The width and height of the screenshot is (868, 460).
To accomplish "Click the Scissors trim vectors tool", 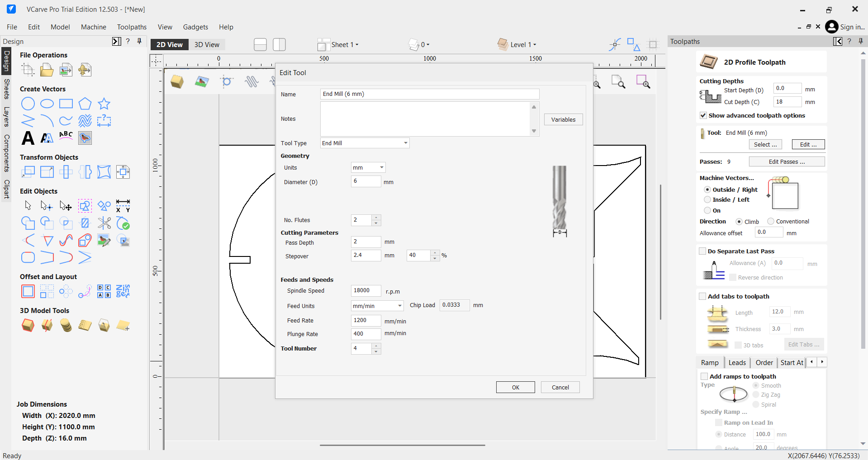I will click(104, 223).
